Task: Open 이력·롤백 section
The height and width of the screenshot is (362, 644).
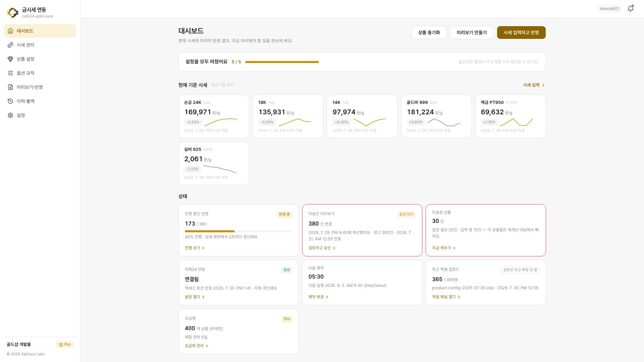Action: [x=40, y=101]
